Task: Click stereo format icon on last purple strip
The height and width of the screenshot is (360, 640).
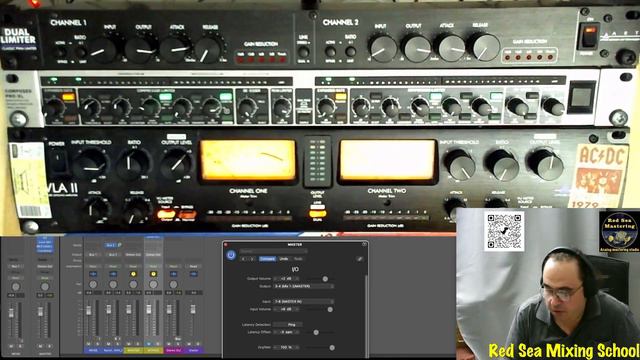Action: [193, 274]
